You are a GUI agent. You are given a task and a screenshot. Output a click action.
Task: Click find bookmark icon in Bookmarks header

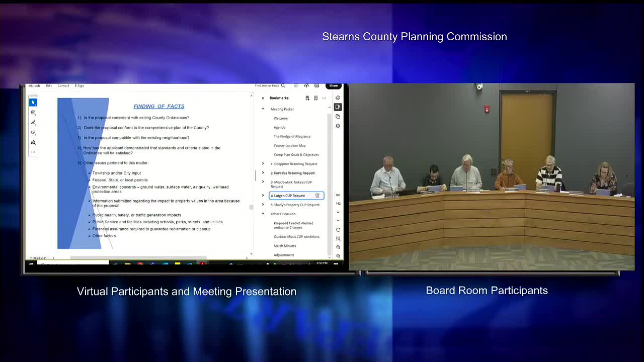pyautogui.click(x=307, y=98)
